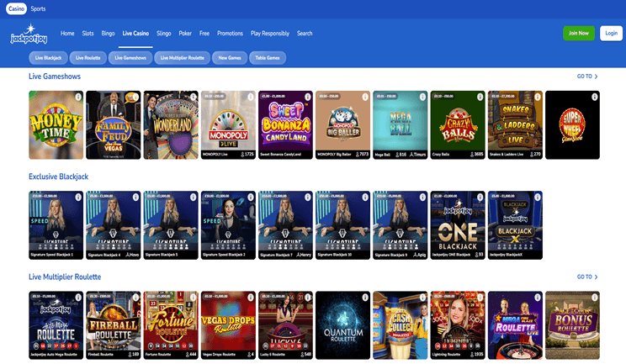Filter by Live Roulette pill

(88, 58)
